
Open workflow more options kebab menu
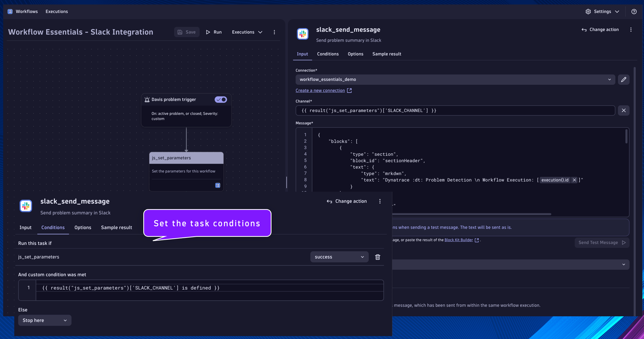pos(274,32)
